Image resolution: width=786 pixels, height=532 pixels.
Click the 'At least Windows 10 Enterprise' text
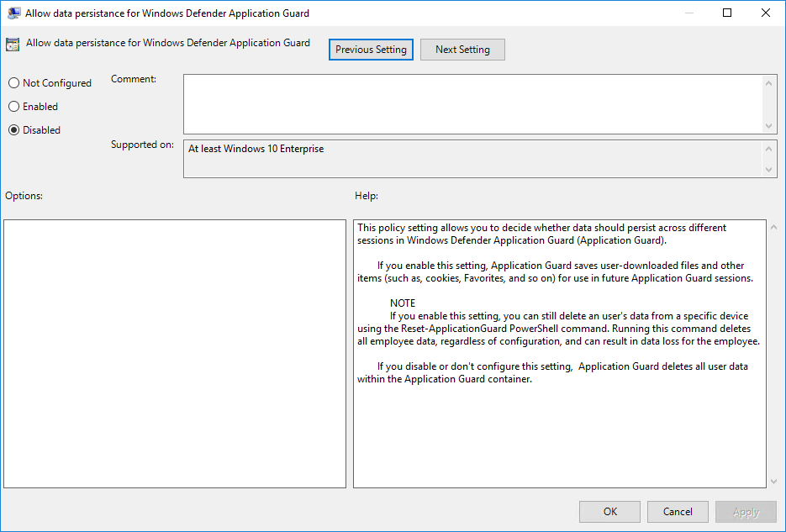click(x=256, y=149)
